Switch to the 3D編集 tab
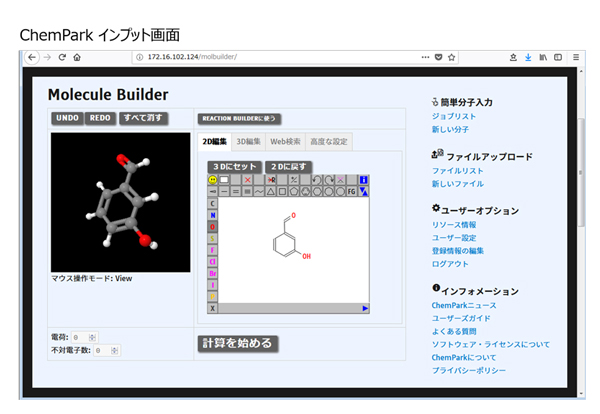 point(248,142)
